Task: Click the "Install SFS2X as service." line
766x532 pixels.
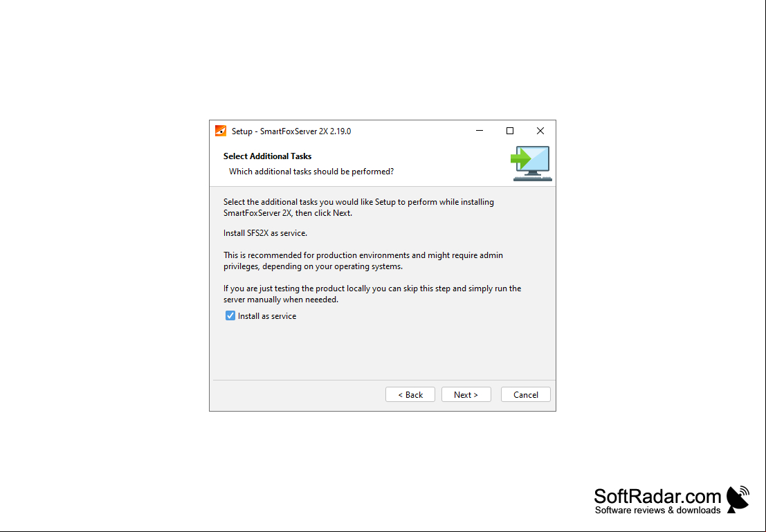Action: point(265,233)
